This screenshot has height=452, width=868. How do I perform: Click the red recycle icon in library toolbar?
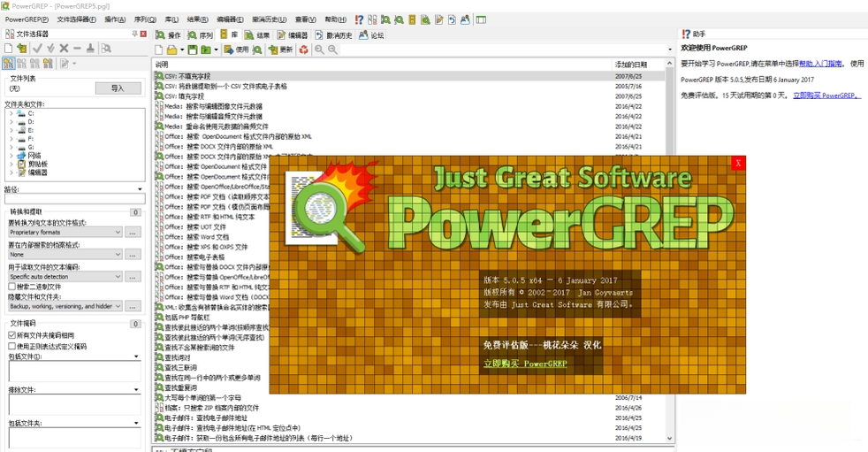point(303,50)
